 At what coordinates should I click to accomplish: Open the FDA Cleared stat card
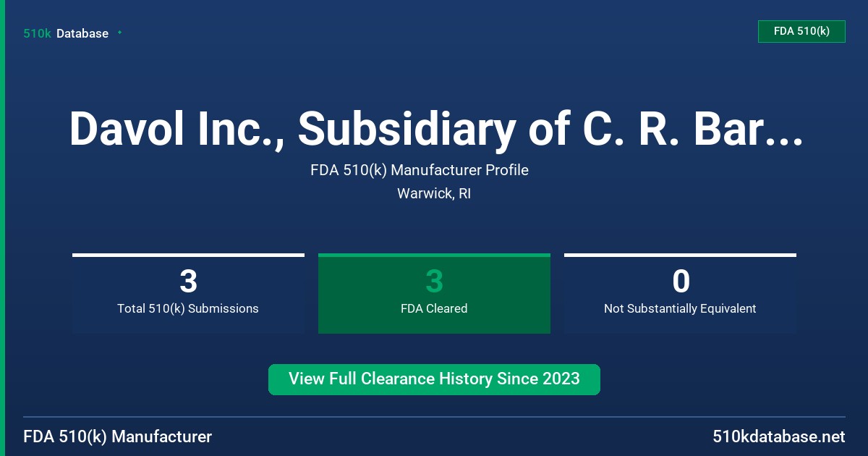tap(434, 293)
